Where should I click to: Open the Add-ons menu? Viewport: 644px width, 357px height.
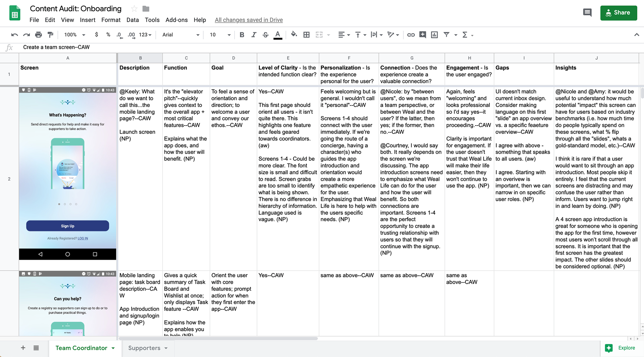(176, 20)
